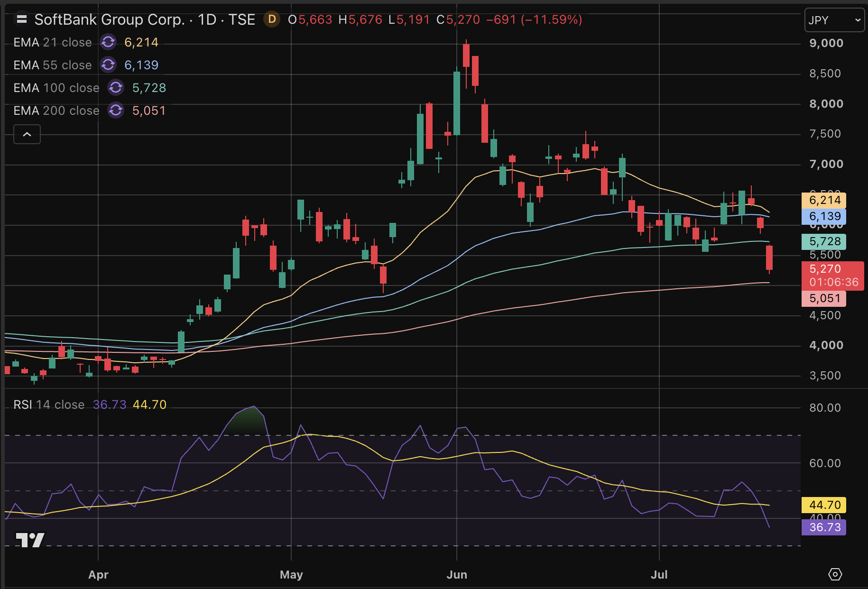This screenshot has width=868, height=589.
Task: Click the change value −691 (−11.59%)
Action: tap(534, 19)
